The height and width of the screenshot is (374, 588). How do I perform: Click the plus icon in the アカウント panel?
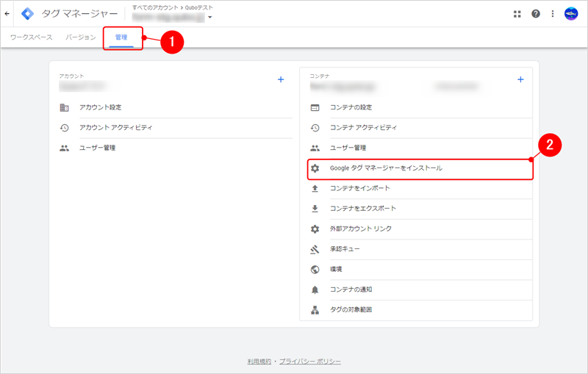click(x=281, y=79)
